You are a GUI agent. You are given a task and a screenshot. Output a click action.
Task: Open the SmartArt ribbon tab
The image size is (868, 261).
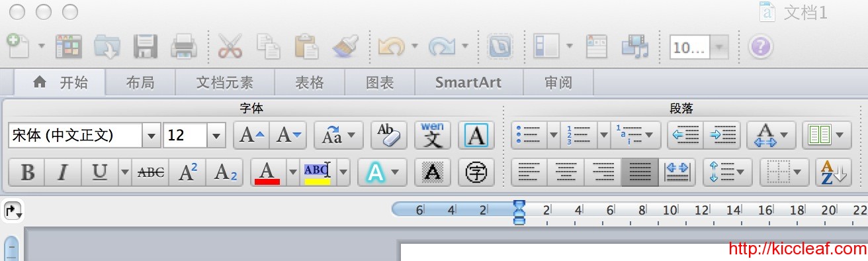pos(468,83)
